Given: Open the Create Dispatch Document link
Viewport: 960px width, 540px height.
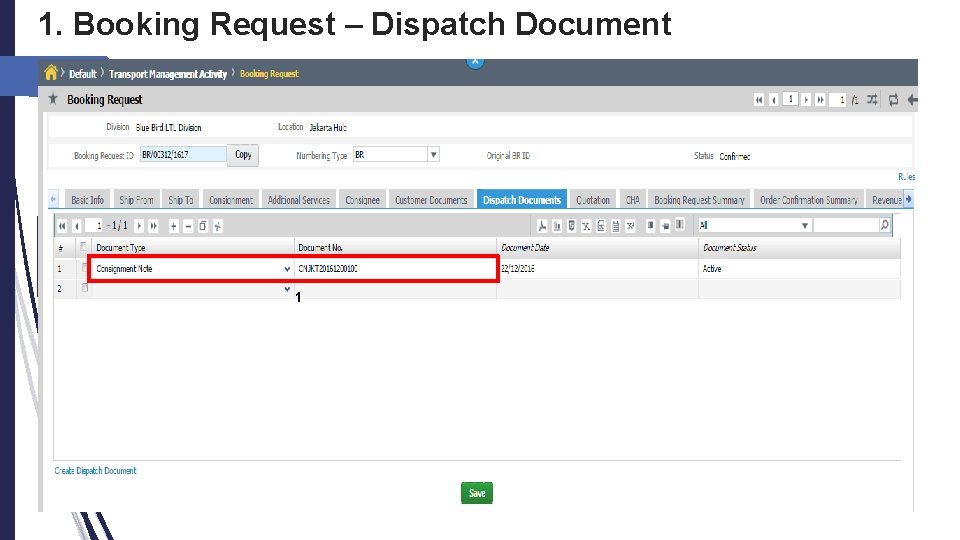Looking at the screenshot, I should coord(96,470).
